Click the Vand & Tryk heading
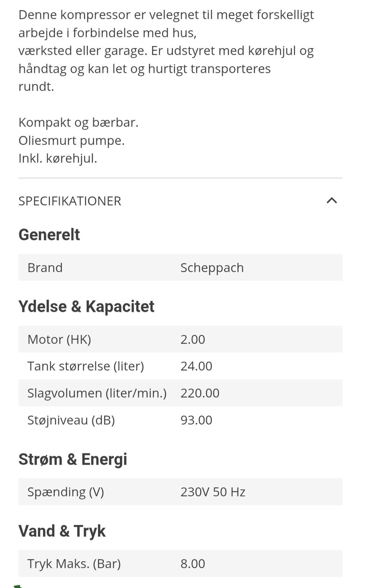 click(x=62, y=531)
